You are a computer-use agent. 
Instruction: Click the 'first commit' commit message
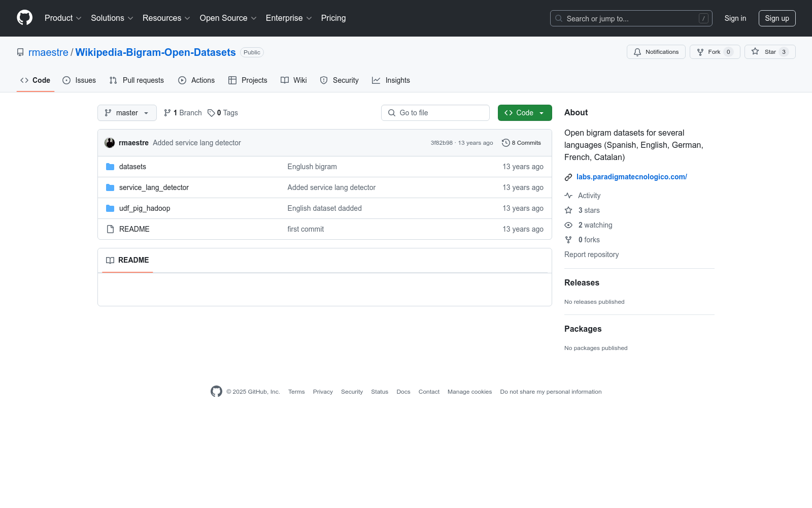click(x=306, y=229)
